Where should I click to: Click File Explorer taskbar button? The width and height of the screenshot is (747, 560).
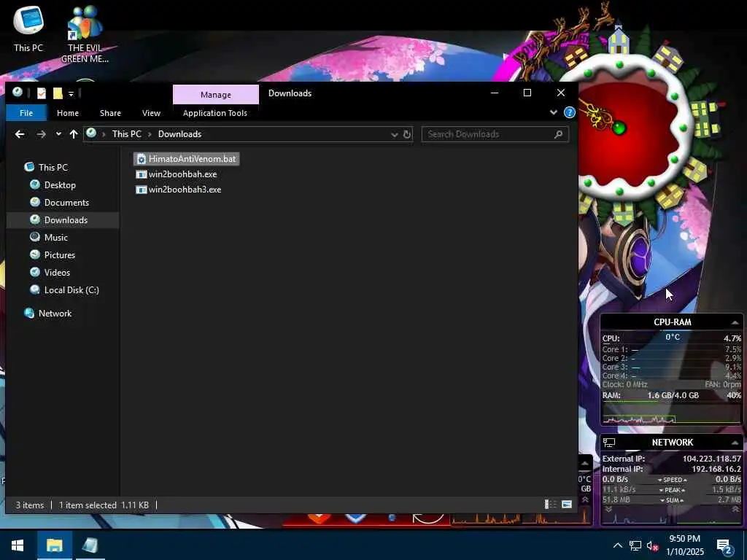point(54,545)
